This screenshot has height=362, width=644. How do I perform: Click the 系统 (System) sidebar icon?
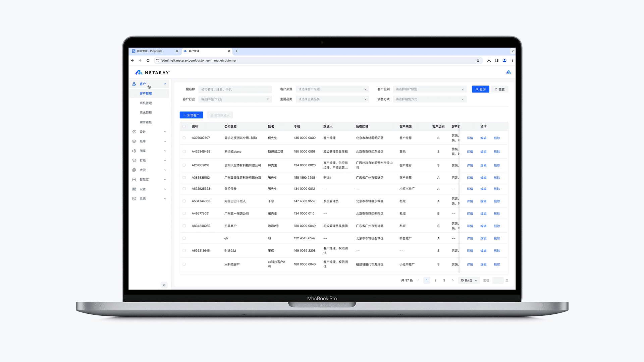pos(134,198)
